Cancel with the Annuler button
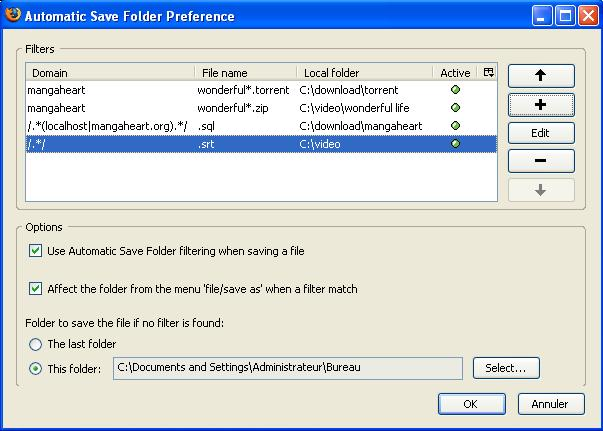This screenshot has height=431, width=603. [x=551, y=404]
